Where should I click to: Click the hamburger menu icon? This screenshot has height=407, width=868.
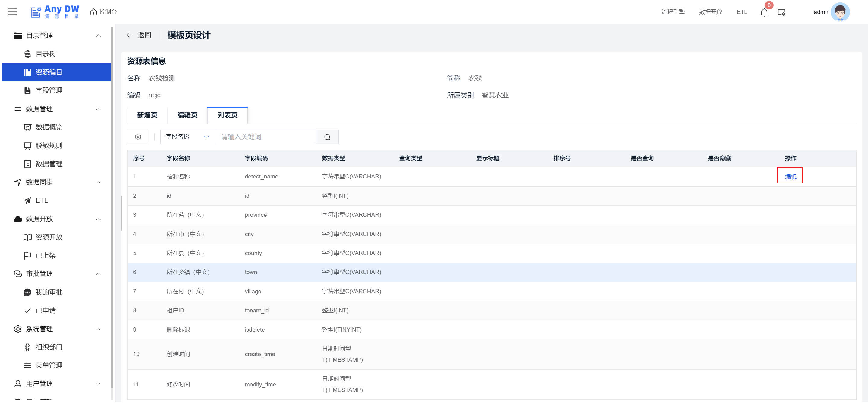(12, 12)
